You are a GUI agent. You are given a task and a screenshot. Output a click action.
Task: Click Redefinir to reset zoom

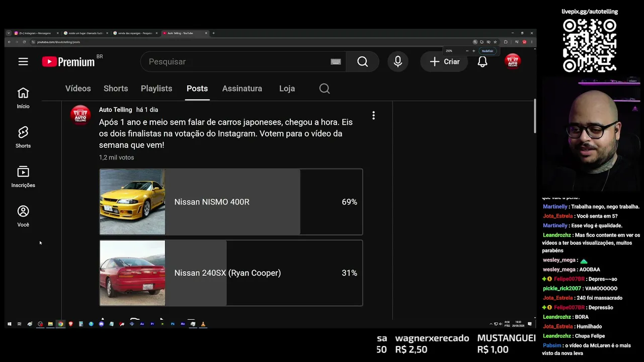click(488, 51)
